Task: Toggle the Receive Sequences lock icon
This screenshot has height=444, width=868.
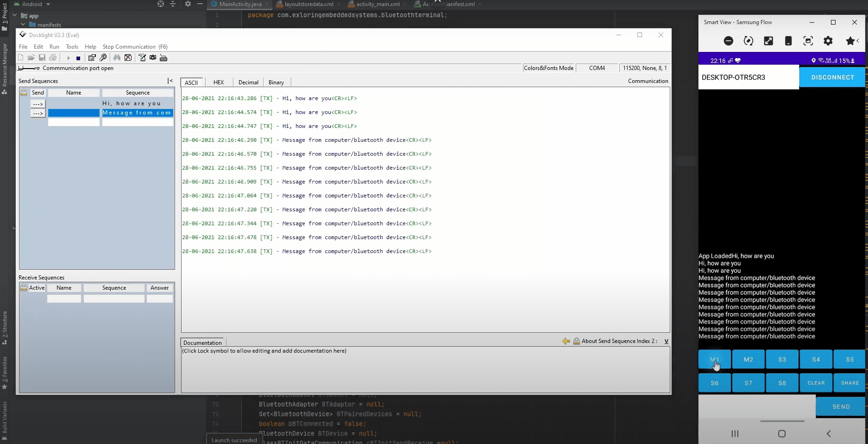Action: click(24, 288)
